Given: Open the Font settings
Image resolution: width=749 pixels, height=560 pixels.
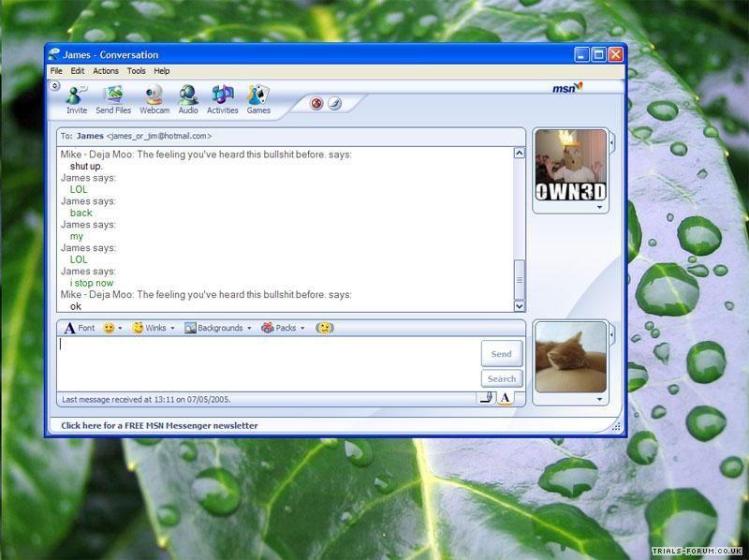Looking at the screenshot, I should click(80, 328).
